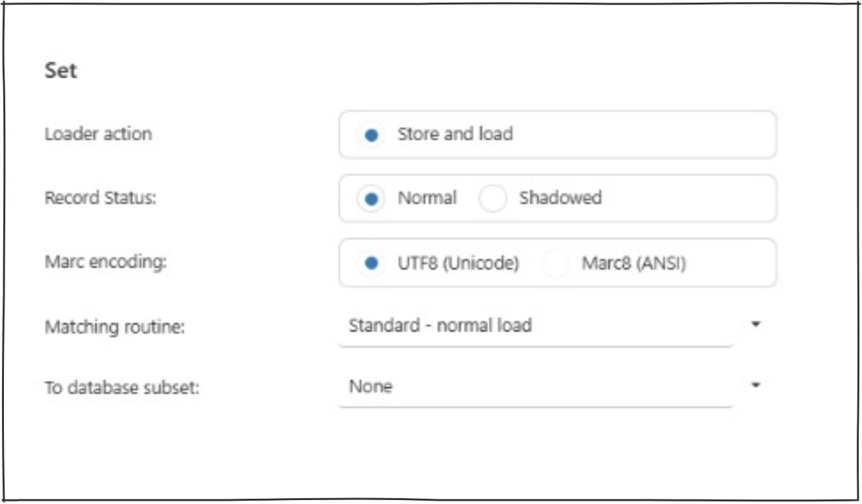Screen dimensions: 862x504
Task: Select the Store and load radio button
Action: tap(371, 135)
